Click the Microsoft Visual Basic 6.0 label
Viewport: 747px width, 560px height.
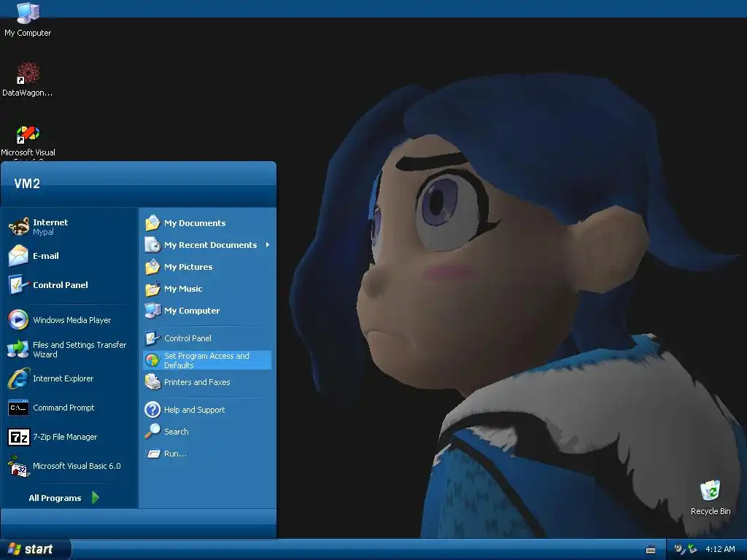click(x=77, y=466)
